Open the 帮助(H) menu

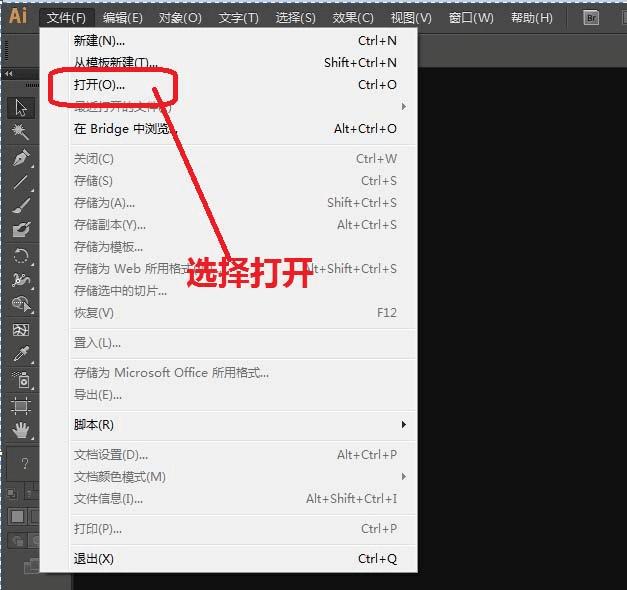(532, 18)
